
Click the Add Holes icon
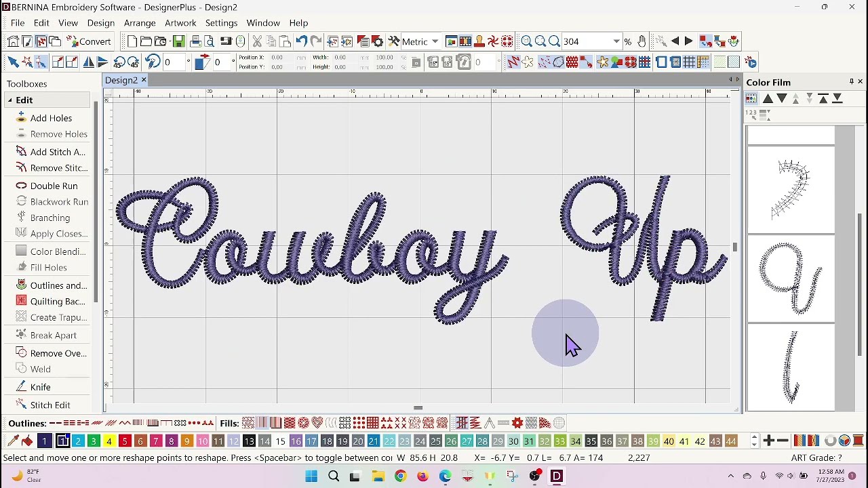tap(21, 117)
